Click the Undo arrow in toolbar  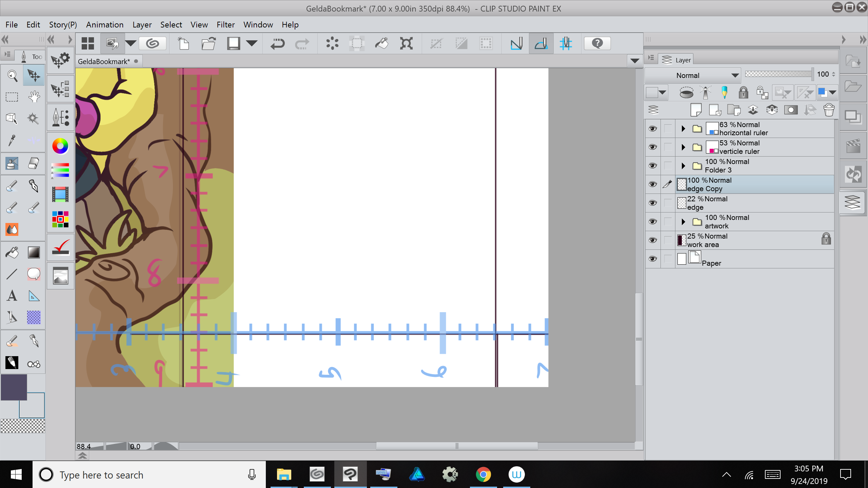[277, 44]
